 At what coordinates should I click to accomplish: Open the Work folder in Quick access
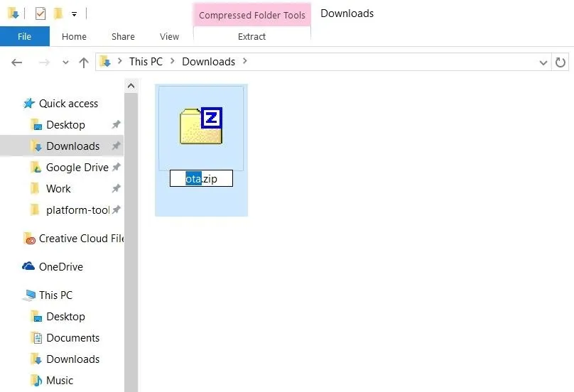click(x=58, y=188)
